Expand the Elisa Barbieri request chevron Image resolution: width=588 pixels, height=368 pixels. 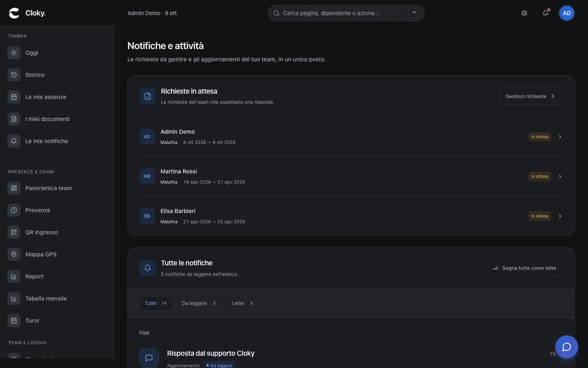click(560, 216)
